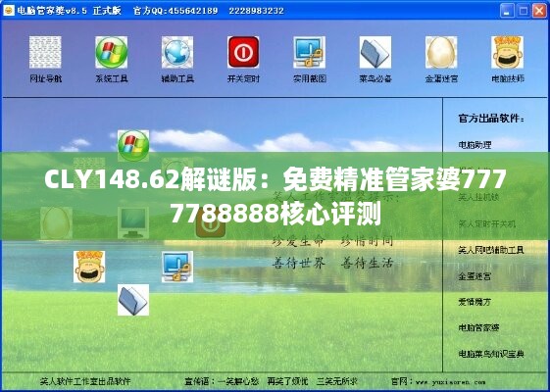Open 电脑管家婆 sidebar link

[478, 328]
